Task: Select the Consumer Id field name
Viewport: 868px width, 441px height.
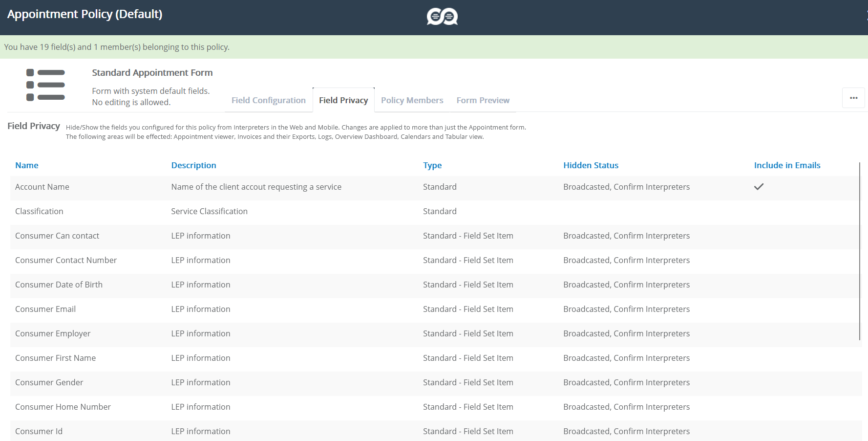Action: tap(39, 431)
